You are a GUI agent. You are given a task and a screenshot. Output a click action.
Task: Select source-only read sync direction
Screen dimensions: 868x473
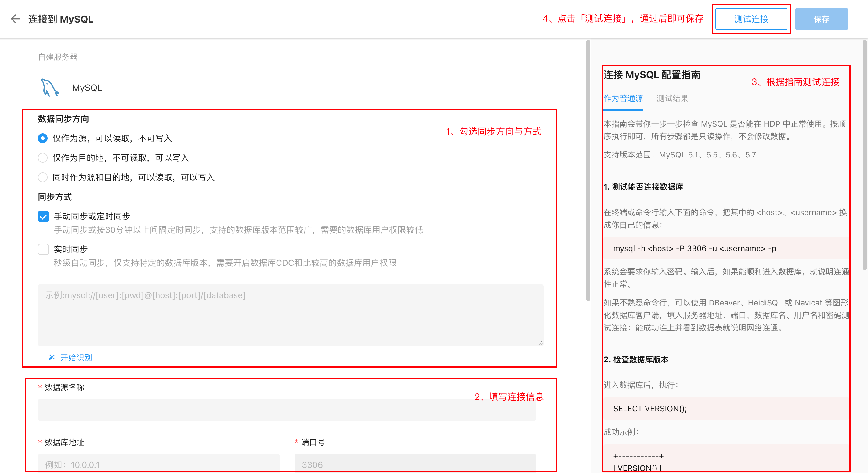coord(43,138)
